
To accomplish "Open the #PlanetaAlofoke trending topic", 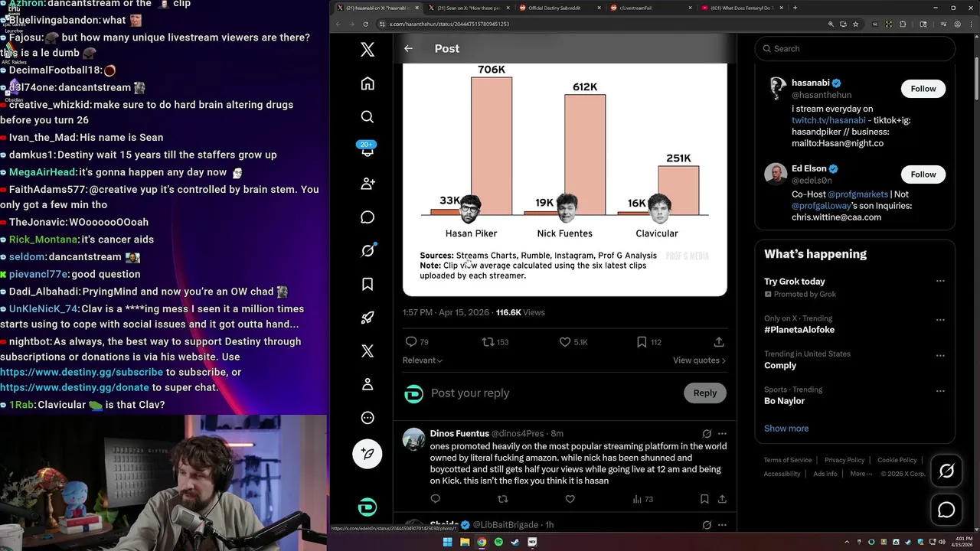I will 799,330.
